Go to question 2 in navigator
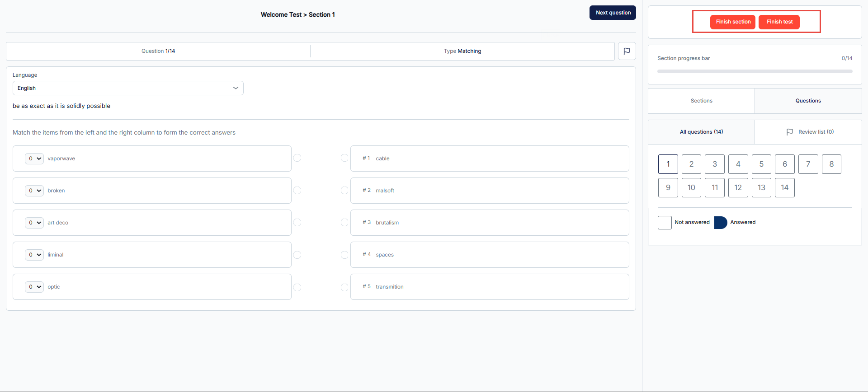This screenshot has width=868, height=392. click(x=691, y=164)
